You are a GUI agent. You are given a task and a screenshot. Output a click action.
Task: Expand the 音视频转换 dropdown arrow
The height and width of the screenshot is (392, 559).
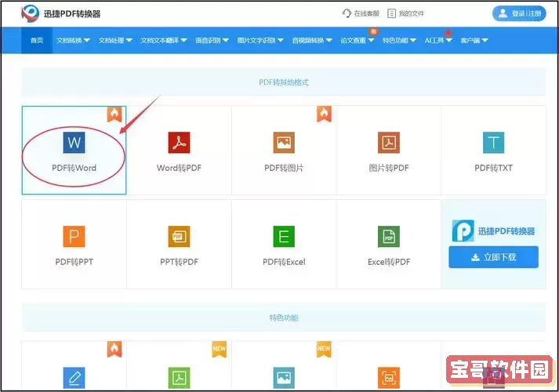point(329,40)
